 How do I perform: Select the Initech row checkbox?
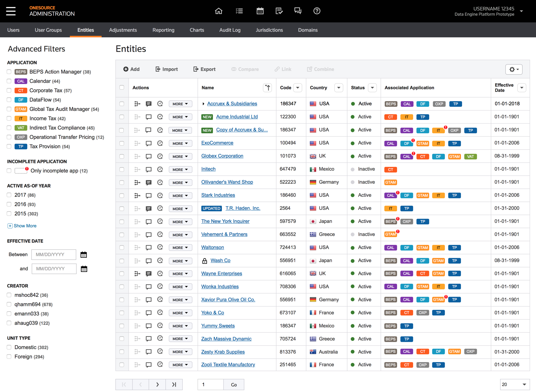pyautogui.click(x=122, y=169)
